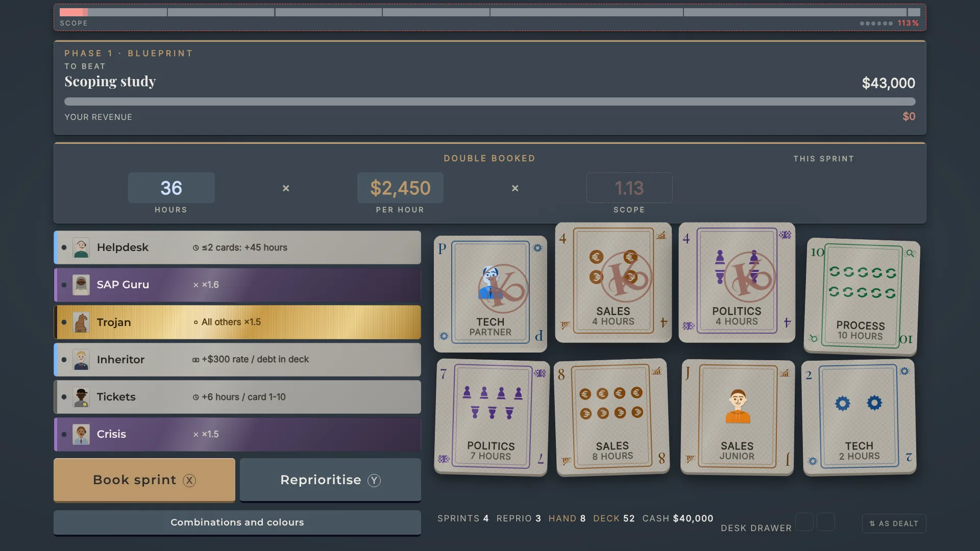Click the 1.13 scope multiplier box
980x551 pixels.
[629, 188]
